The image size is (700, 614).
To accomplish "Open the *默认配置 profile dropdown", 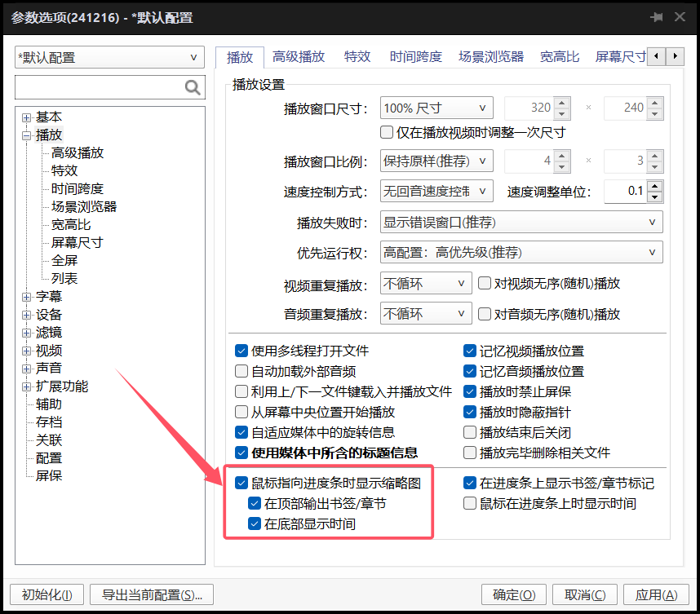I will [x=109, y=57].
